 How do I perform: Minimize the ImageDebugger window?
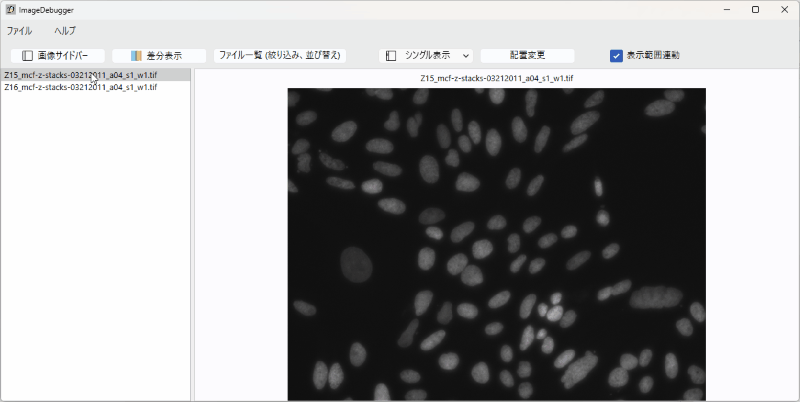(727, 10)
